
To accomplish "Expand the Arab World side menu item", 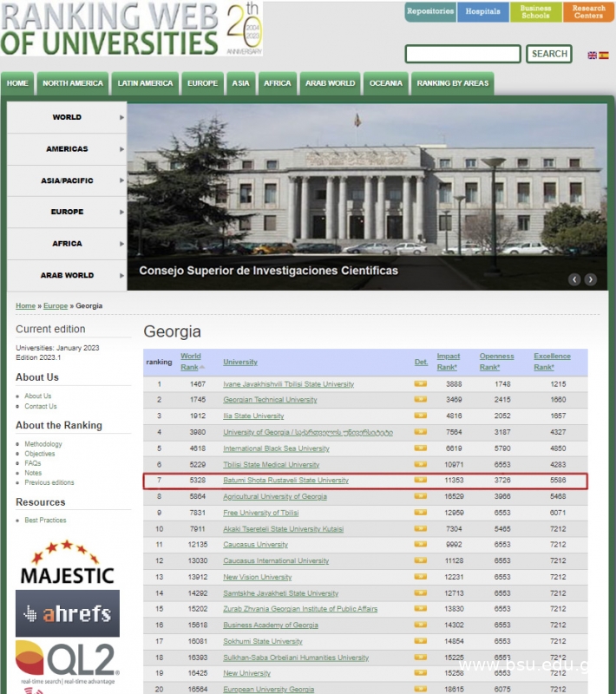I will tap(67, 275).
